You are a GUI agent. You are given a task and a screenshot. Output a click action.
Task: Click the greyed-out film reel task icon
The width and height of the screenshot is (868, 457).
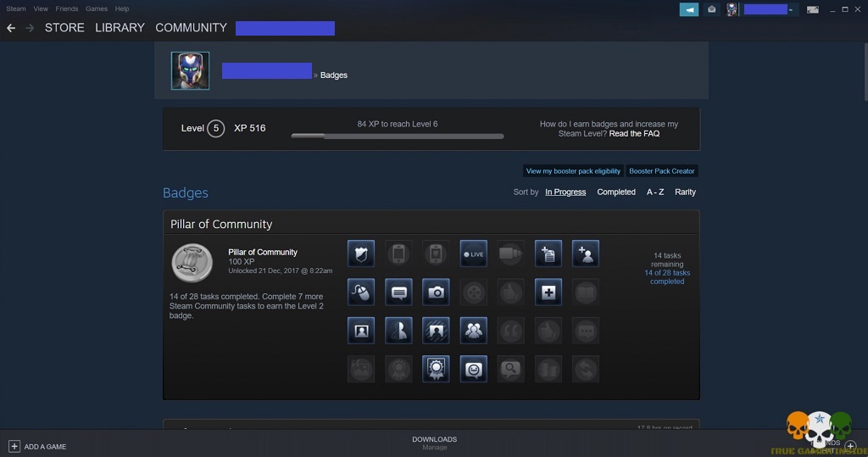(x=473, y=292)
